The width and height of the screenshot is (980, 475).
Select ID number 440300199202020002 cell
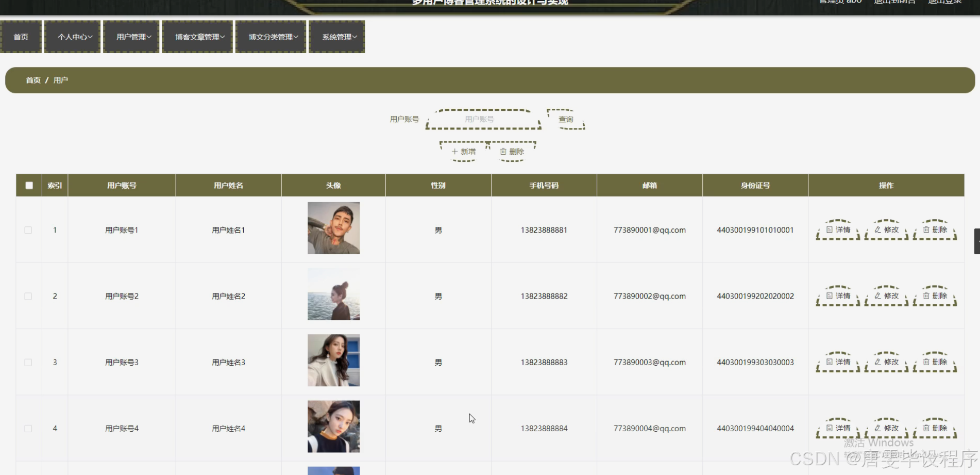tap(755, 296)
